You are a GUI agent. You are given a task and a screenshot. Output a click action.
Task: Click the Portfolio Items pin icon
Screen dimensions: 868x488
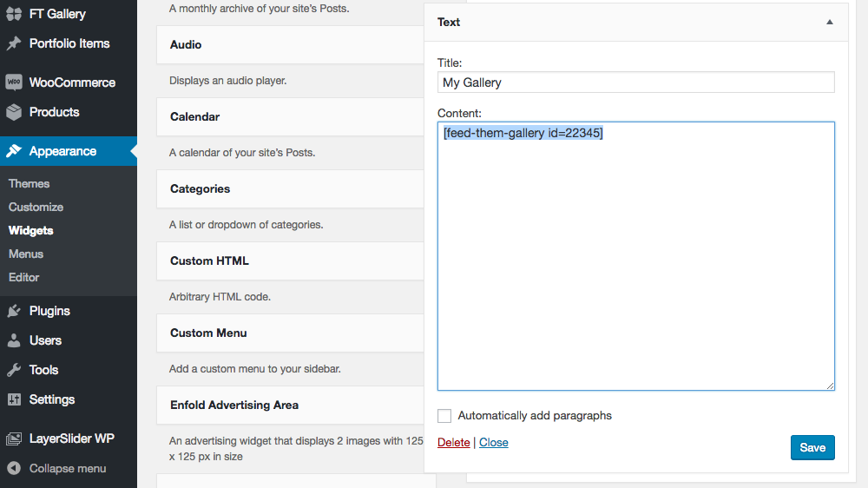tap(14, 43)
